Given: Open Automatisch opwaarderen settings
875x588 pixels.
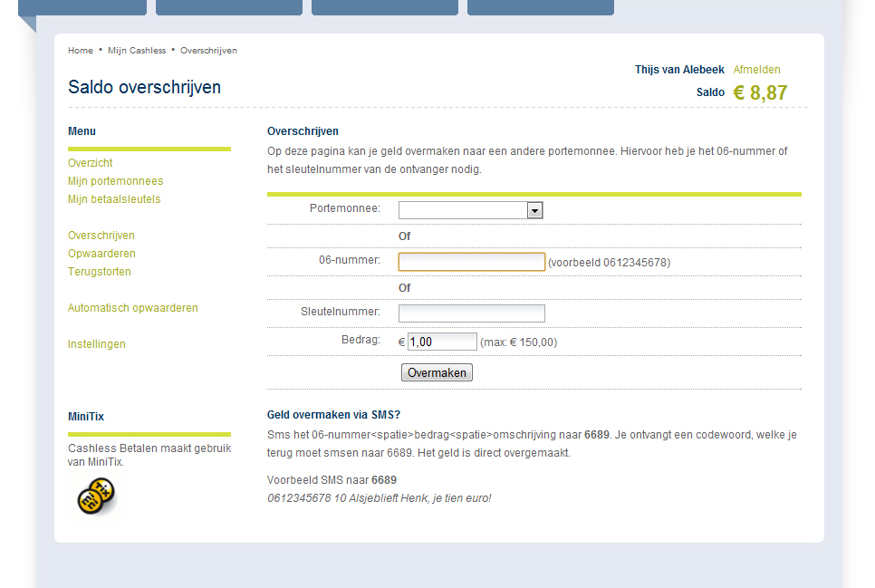Looking at the screenshot, I should point(133,308).
